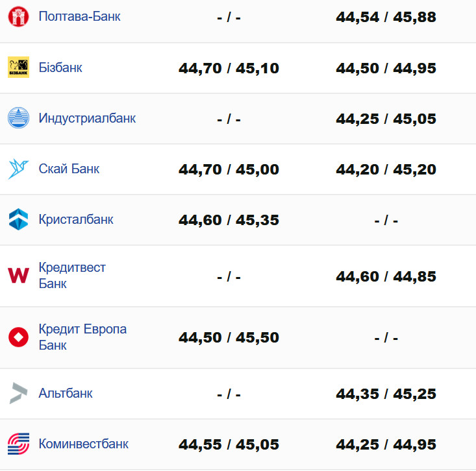Open the Кредитвест Банк link

click(x=71, y=275)
